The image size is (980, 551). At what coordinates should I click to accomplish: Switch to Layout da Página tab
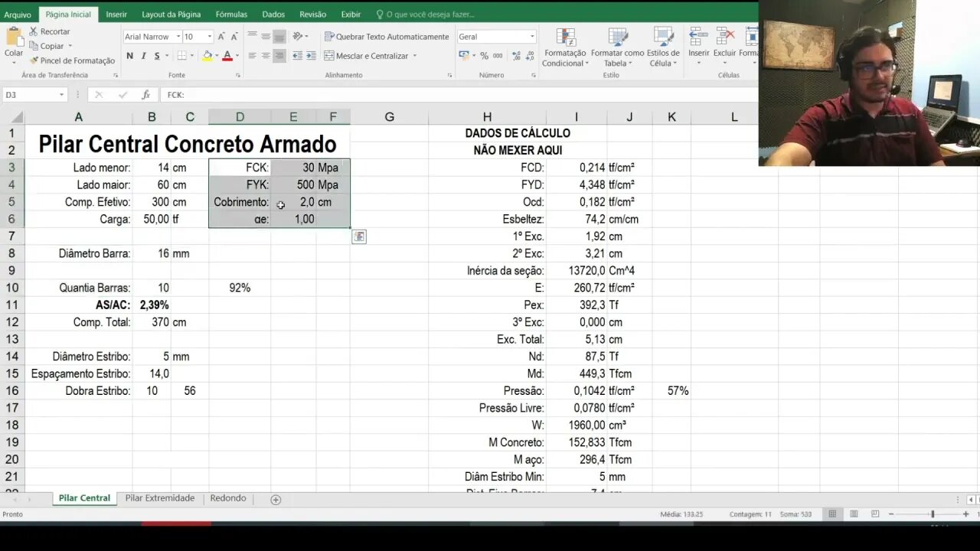171,15
